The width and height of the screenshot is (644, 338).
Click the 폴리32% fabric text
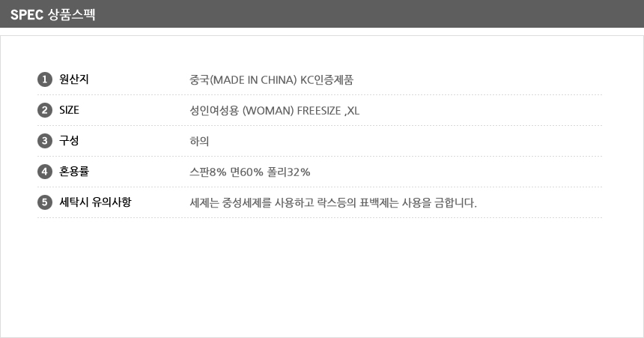[289, 172]
